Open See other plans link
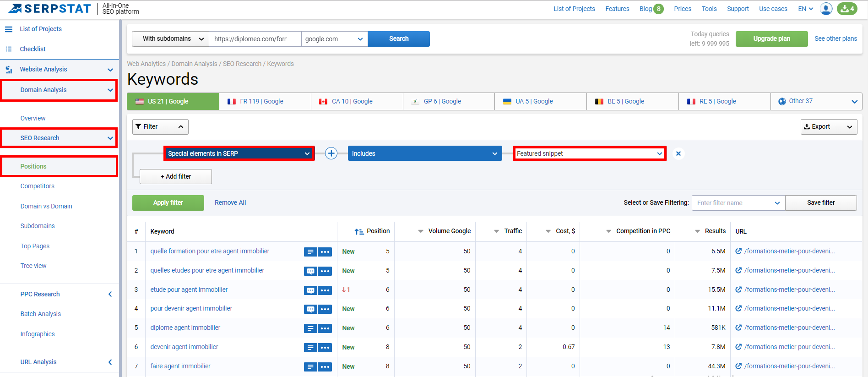Screen dimensions: 868x377 (835, 38)
